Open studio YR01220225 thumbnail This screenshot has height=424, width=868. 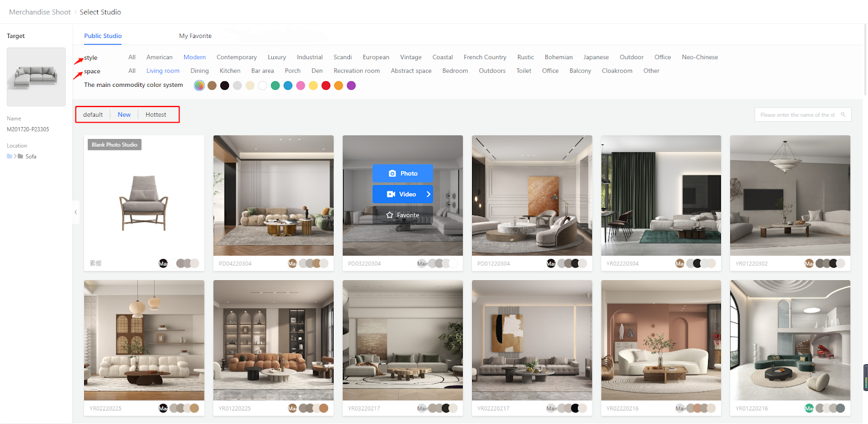pyautogui.click(x=273, y=340)
